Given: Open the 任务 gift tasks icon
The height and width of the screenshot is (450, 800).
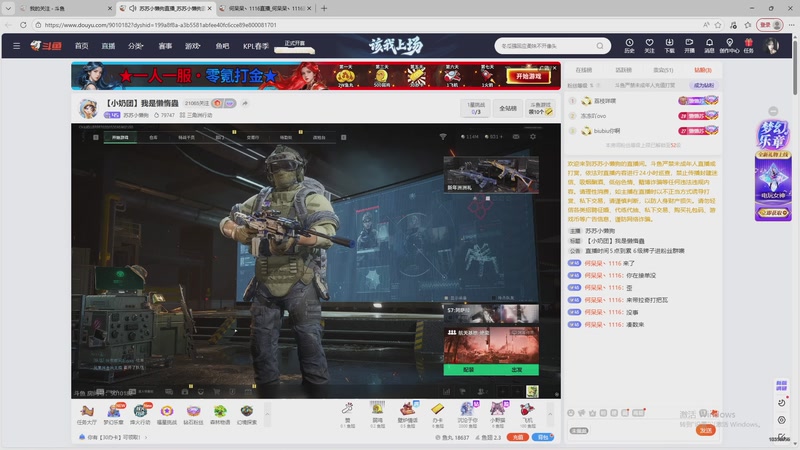Looking at the screenshot, I should point(748,45).
